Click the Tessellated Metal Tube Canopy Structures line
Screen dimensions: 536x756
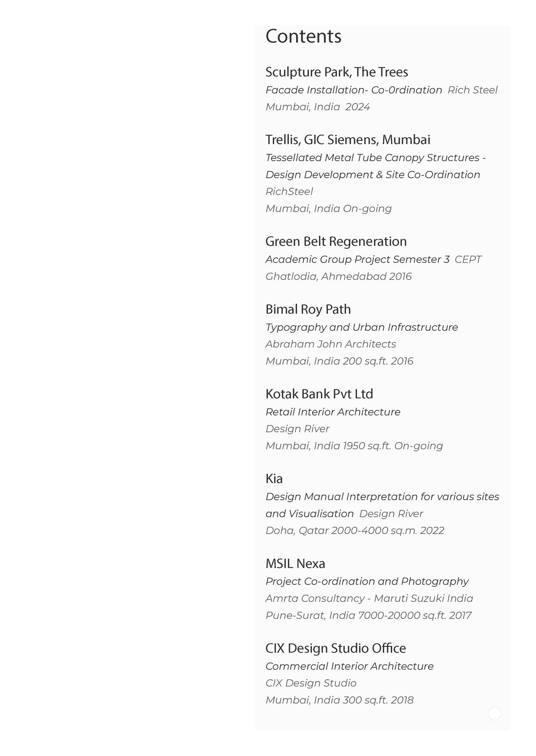tap(375, 158)
